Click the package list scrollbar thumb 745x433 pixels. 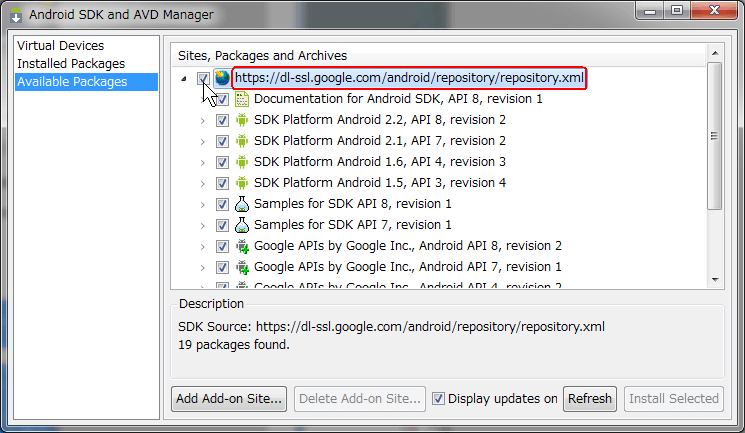click(715, 136)
